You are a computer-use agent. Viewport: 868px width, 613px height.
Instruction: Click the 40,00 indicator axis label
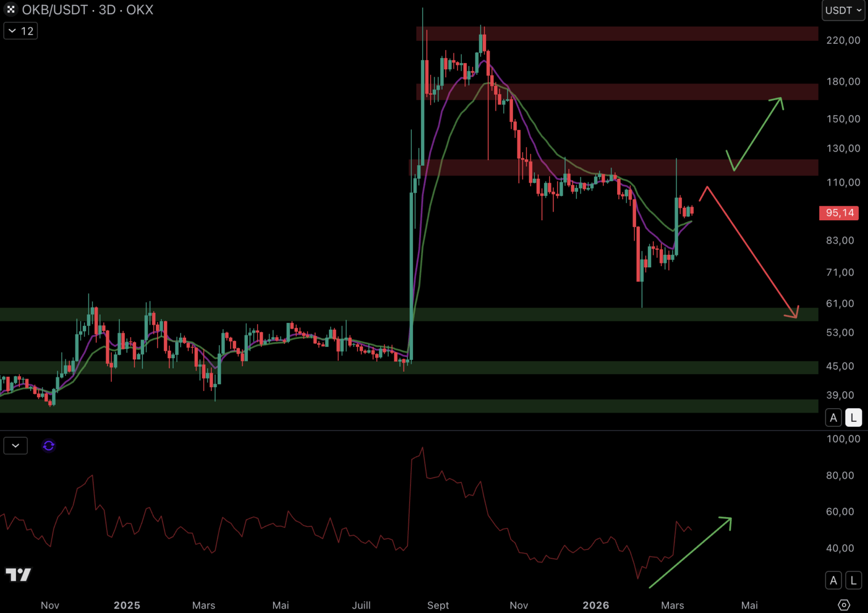pos(840,548)
